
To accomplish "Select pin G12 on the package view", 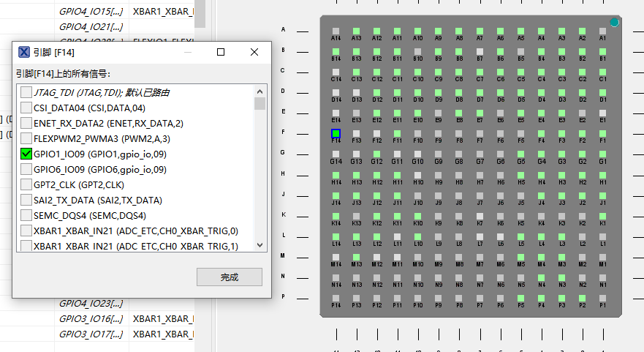I will coord(376,154).
